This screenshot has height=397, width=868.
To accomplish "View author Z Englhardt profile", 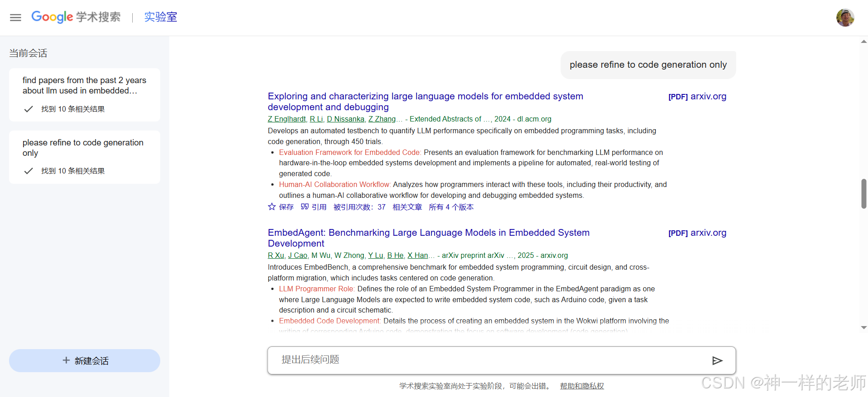I will click(287, 119).
